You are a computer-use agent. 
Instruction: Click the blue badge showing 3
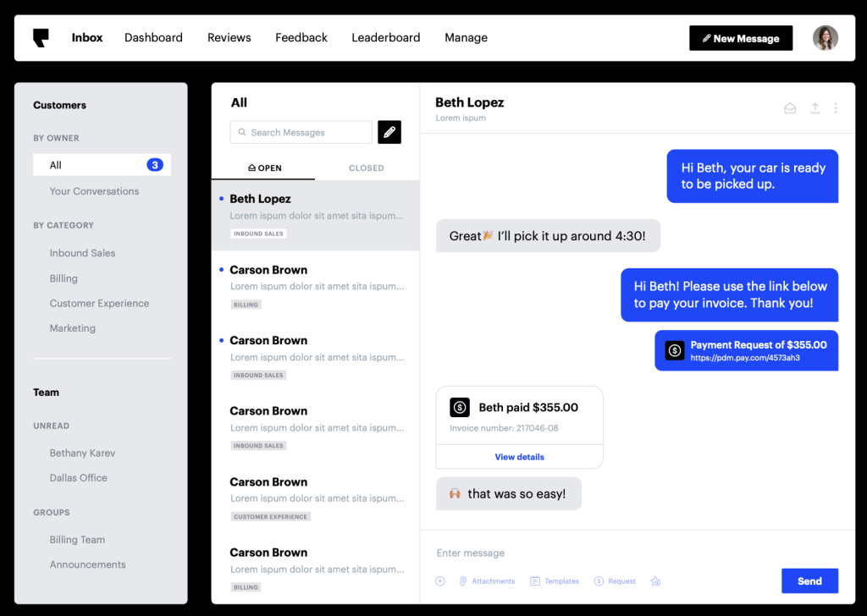pyautogui.click(x=155, y=165)
